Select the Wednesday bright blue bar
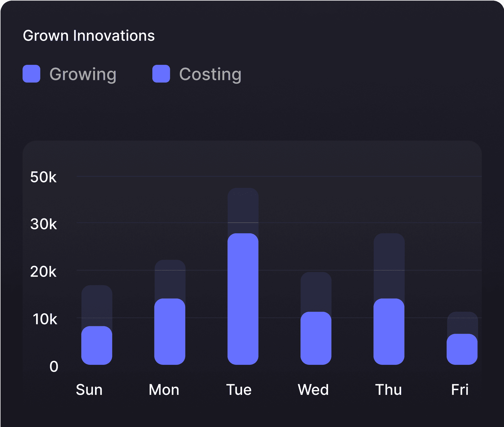The width and height of the screenshot is (504, 427). point(316,338)
